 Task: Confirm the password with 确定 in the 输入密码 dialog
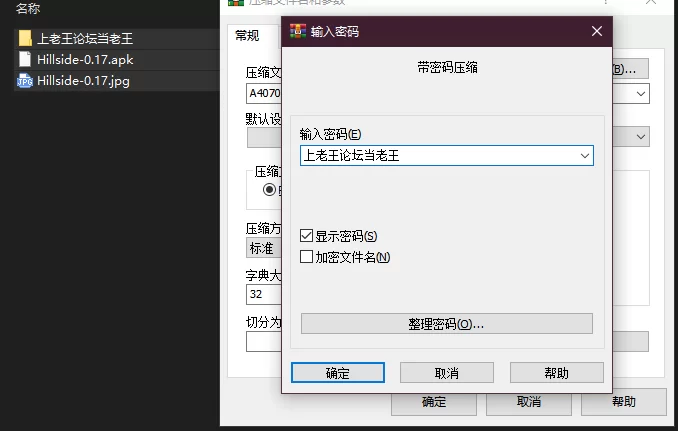(x=338, y=373)
